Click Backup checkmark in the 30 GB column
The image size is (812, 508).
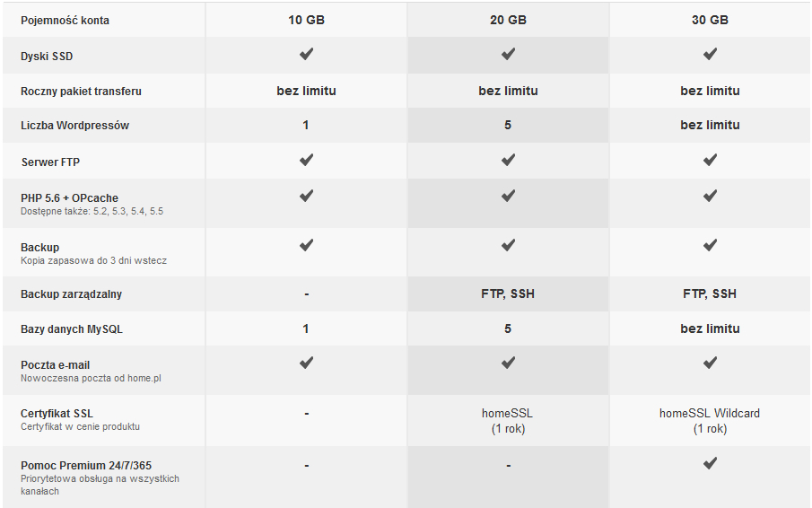point(710,245)
